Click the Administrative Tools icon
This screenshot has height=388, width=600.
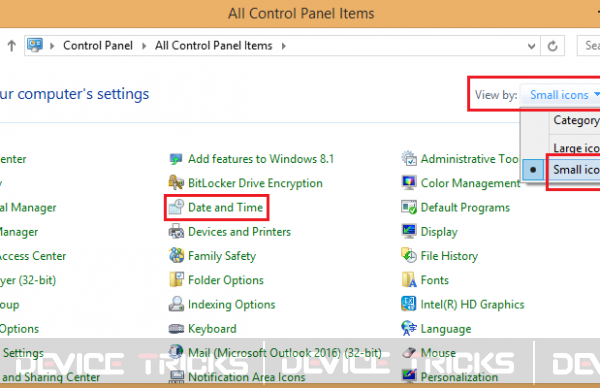(409, 158)
